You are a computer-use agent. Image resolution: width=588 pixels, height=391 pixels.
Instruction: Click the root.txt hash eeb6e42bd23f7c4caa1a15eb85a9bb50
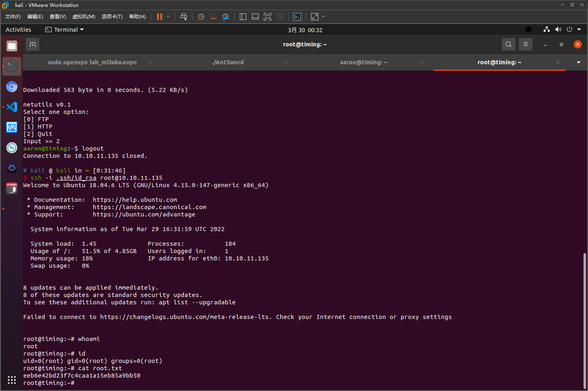pos(82,376)
